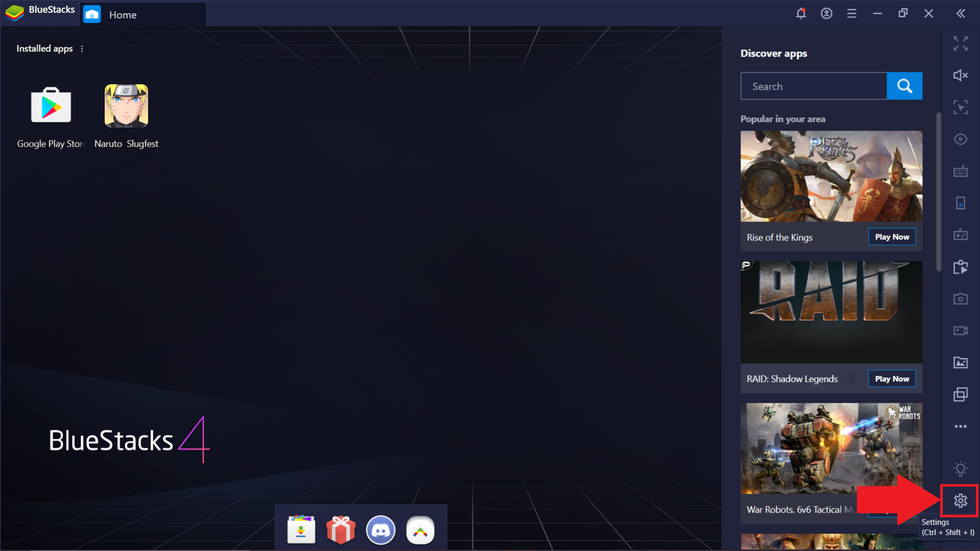Toggle cursor lock icon in sidebar
This screenshot has width=980, height=551.
961,107
